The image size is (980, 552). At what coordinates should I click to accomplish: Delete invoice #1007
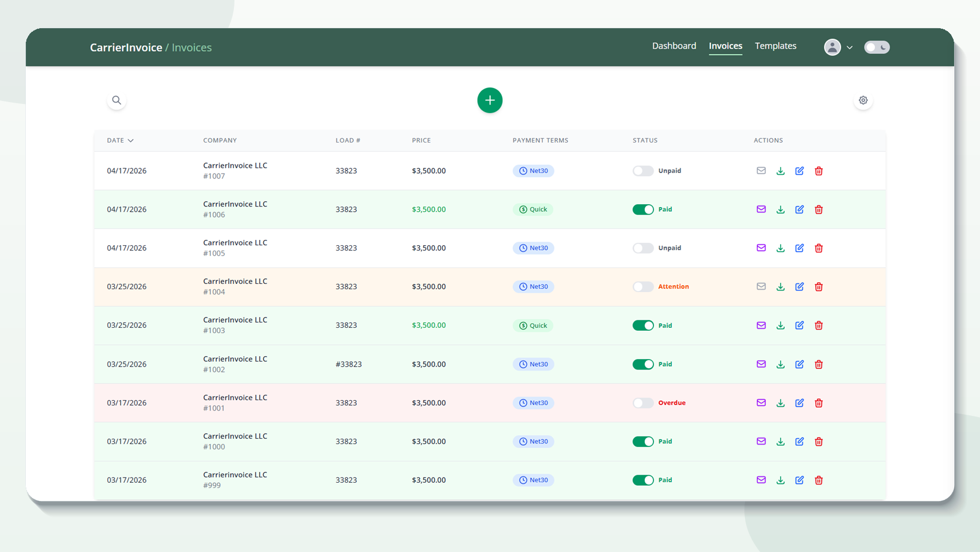coord(819,171)
